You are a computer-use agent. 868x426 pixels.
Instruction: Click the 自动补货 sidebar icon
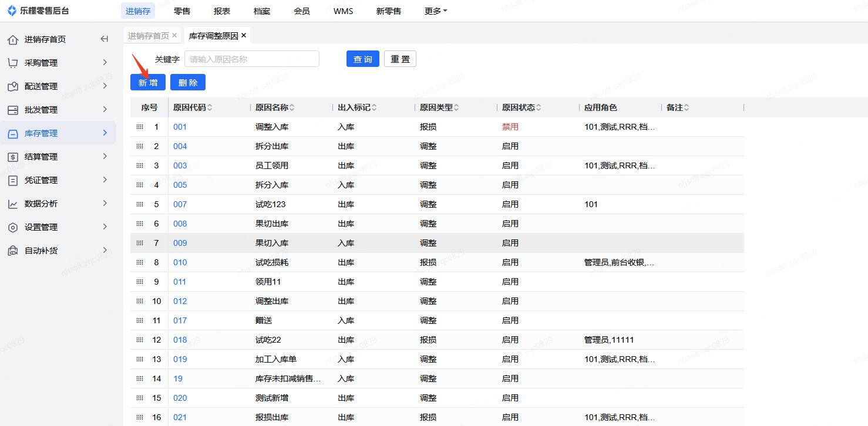[13, 251]
